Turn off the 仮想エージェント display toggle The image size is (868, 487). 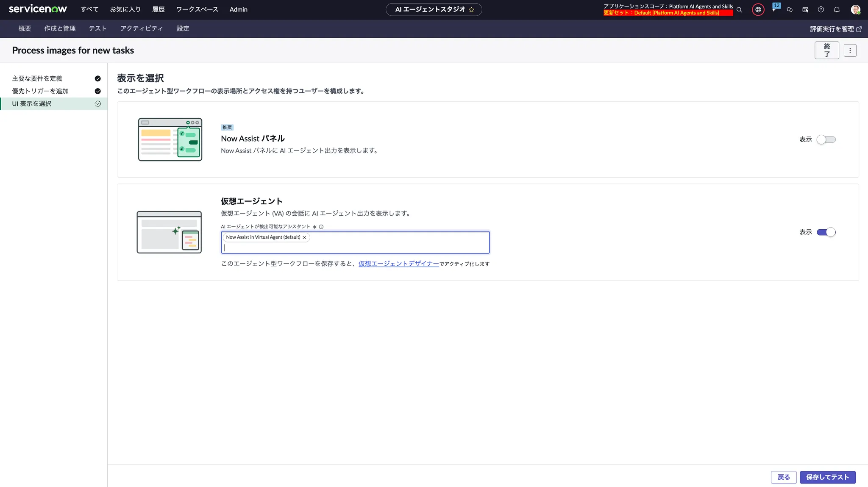pos(826,232)
